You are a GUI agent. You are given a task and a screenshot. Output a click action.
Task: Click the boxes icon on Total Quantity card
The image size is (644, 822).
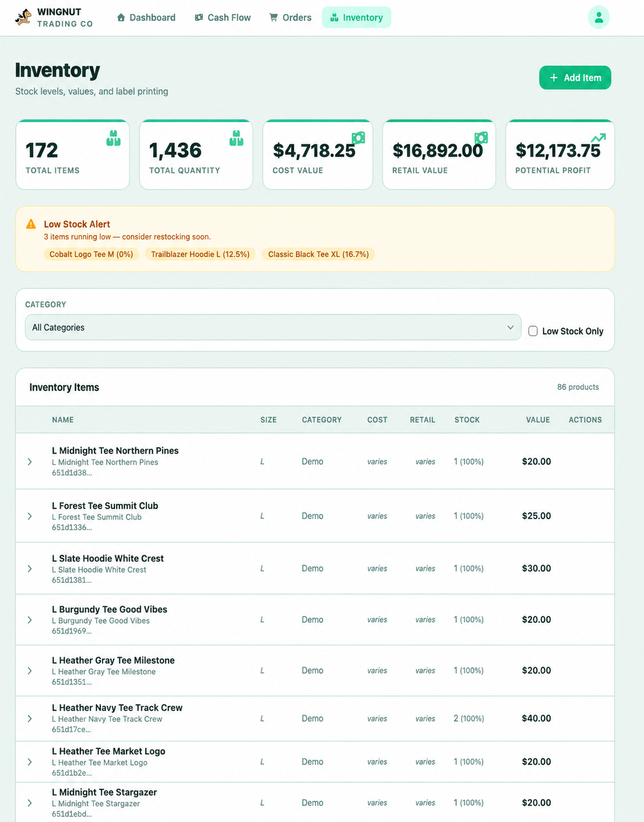click(x=236, y=138)
